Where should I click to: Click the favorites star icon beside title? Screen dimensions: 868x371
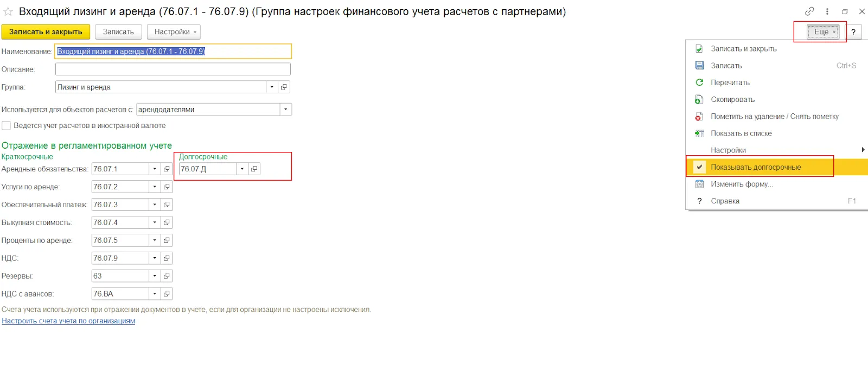click(x=8, y=11)
